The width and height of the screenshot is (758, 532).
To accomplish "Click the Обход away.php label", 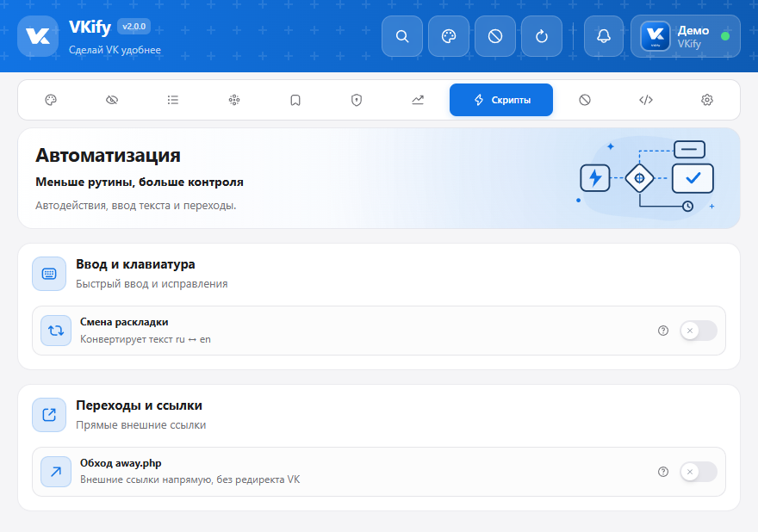I will coord(121,463).
